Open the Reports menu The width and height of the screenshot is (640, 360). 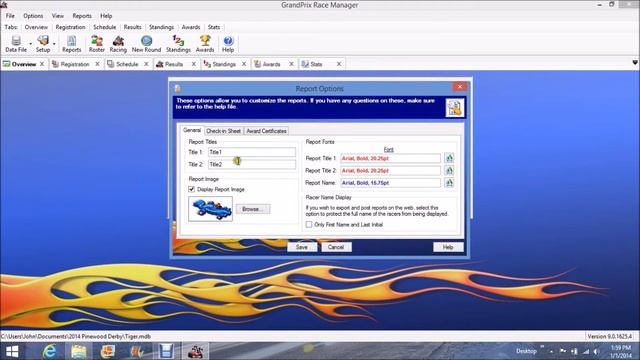click(x=82, y=16)
